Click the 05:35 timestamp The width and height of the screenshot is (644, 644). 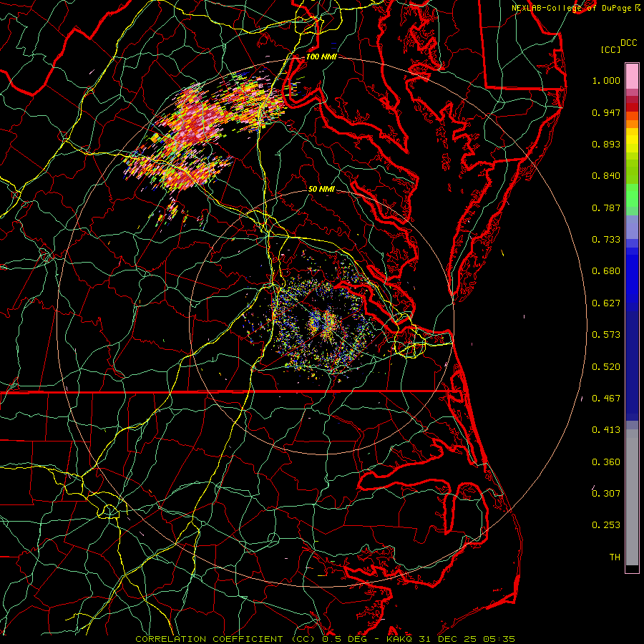click(x=499, y=639)
